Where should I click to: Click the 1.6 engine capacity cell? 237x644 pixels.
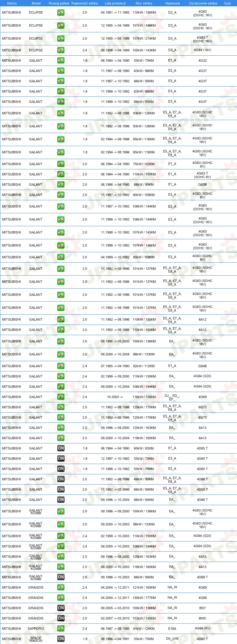[85, 60]
